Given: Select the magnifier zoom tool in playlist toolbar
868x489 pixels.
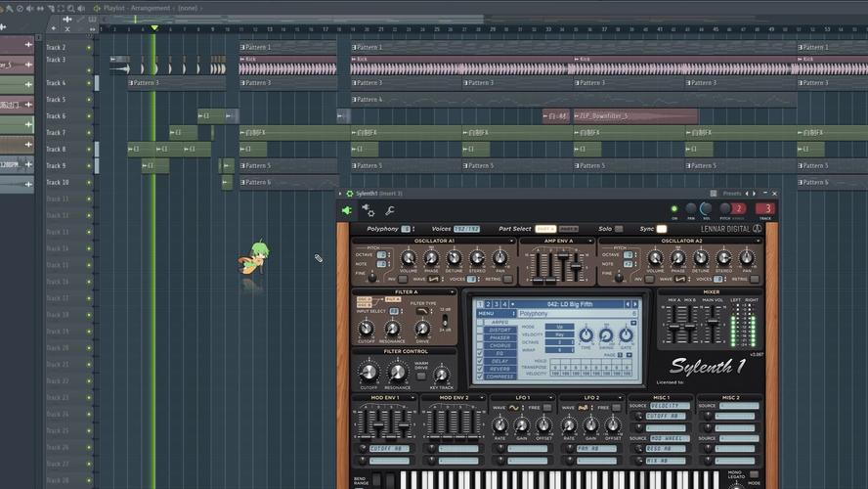Looking at the screenshot, I should pos(71,8).
